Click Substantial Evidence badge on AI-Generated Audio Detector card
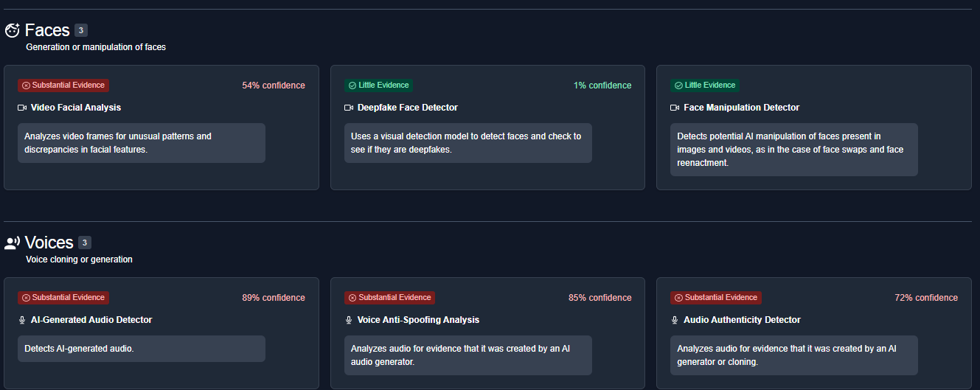The width and height of the screenshot is (980, 390). tap(63, 298)
